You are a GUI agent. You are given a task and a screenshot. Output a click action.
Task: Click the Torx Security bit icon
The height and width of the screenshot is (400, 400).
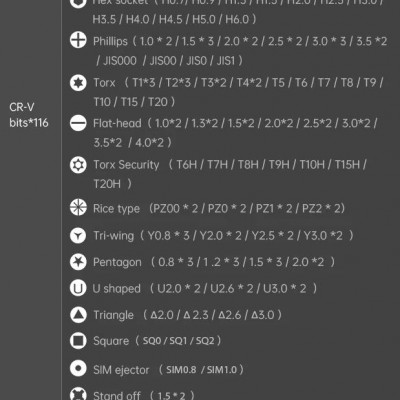point(78,165)
